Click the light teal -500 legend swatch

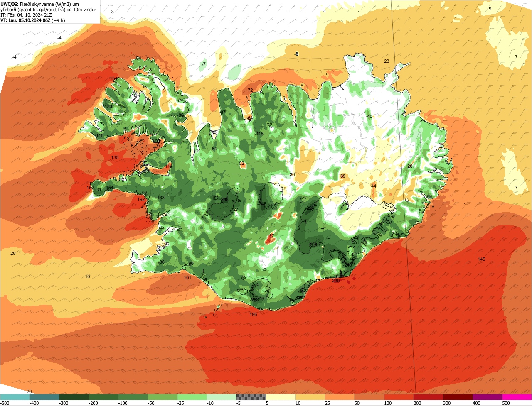[x=15, y=397]
